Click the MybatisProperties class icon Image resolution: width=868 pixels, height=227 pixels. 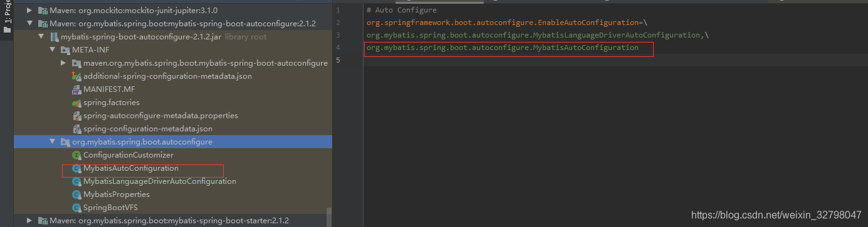coord(76,194)
